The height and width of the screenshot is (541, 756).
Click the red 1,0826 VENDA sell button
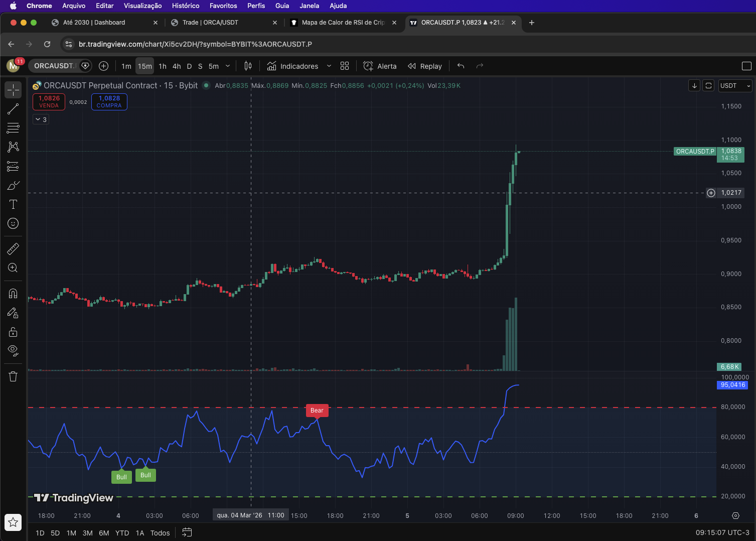click(49, 102)
